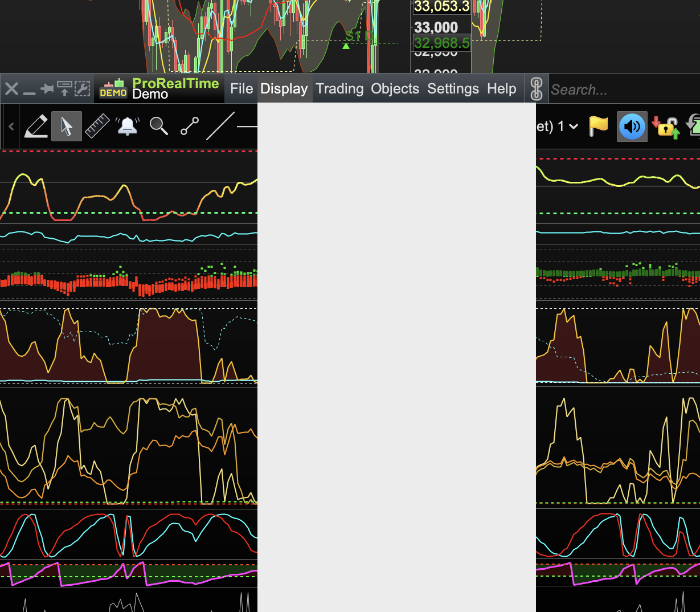Select the horizontal line tool
Screen dimensions: 700x612
point(247,126)
